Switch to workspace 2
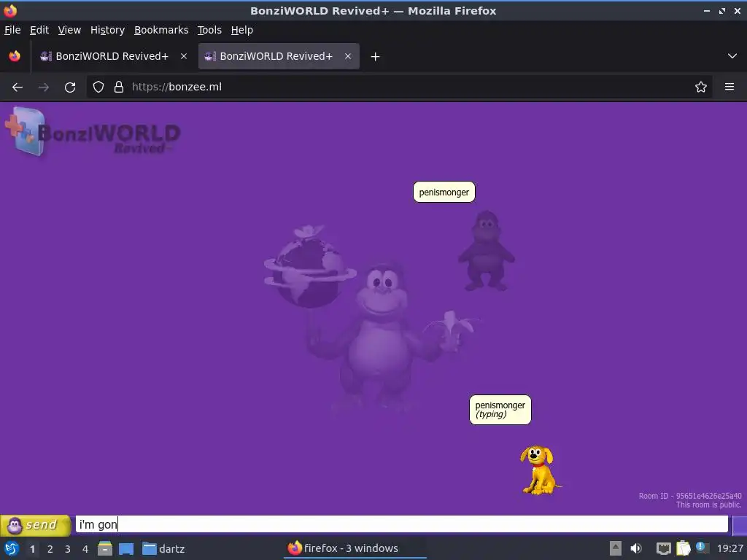The image size is (747, 560). pyautogui.click(x=50, y=549)
